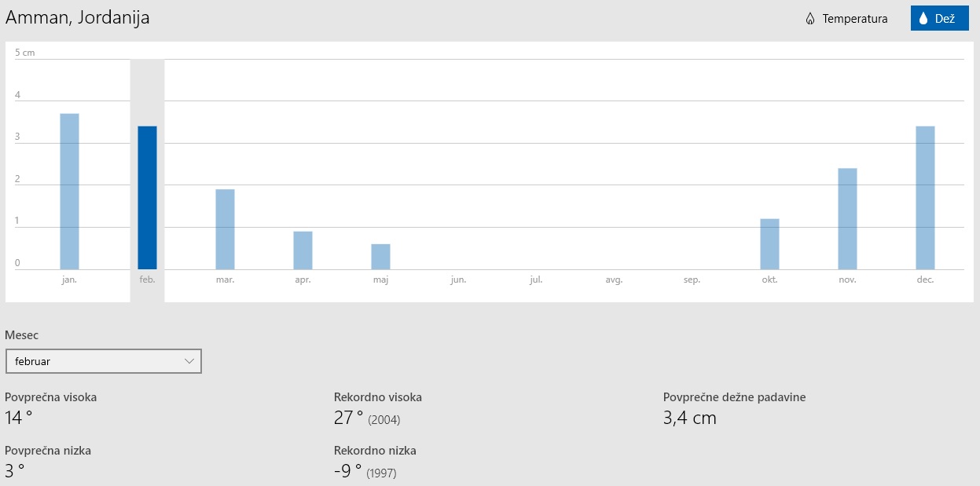Viewport: 980px width, 486px height.
Task: Click the April rainfall bar
Action: (303, 250)
